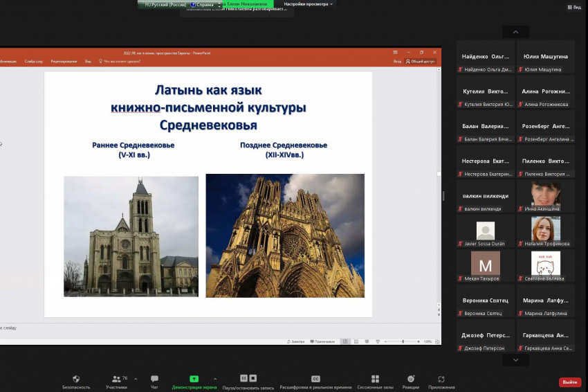Stop the recording with the stop icon
The width and height of the screenshot is (588, 392).
pos(253,378)
